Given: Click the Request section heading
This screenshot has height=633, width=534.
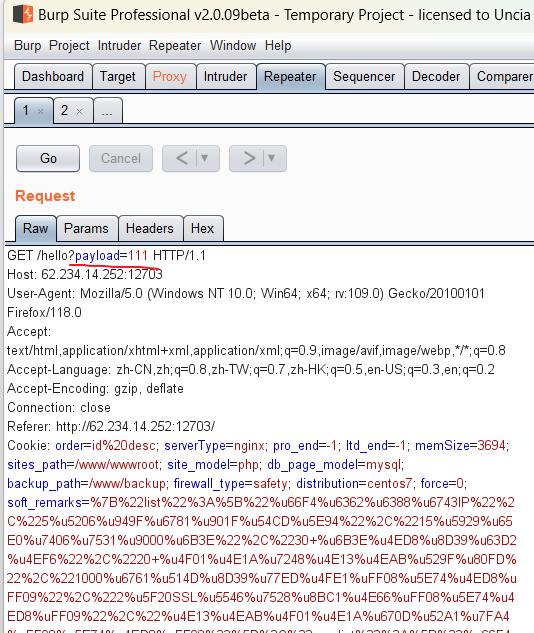Looking at the screenshot, I should (45, 196).
